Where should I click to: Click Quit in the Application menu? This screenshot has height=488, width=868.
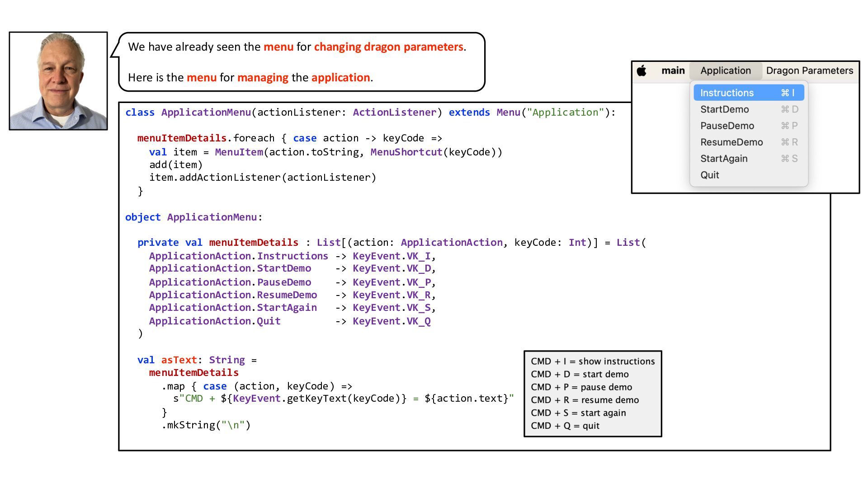click(709, 175)
